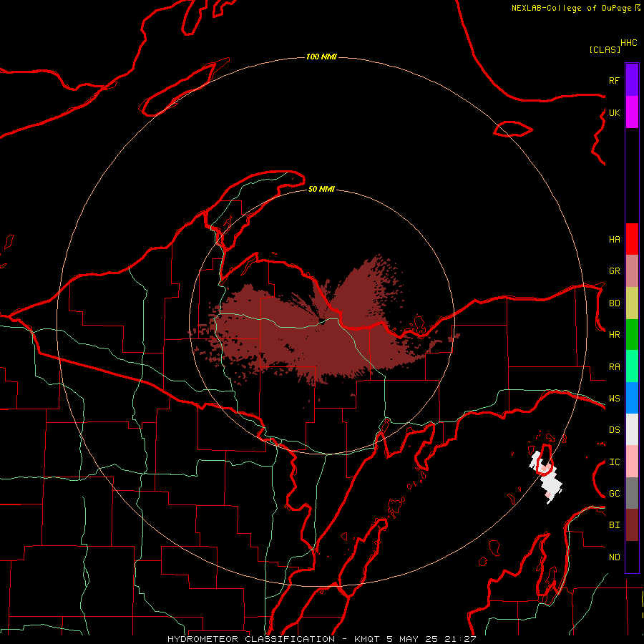Click the 100 NMI range ring label
The width and height of the screenshot is (644, 644).
(x=321, y=57)
